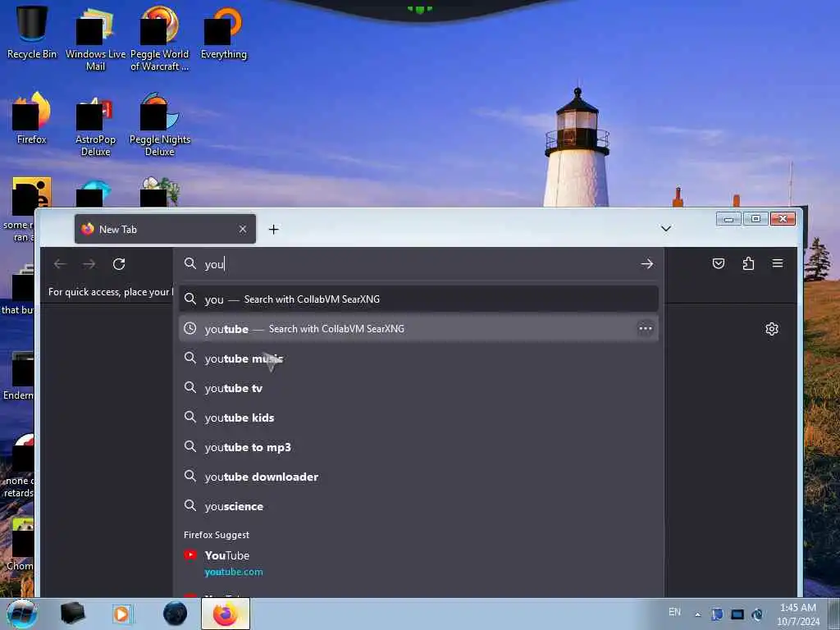Reload the current Firefox page
This screenshot has height=630, width=840.
click(119, 264)
